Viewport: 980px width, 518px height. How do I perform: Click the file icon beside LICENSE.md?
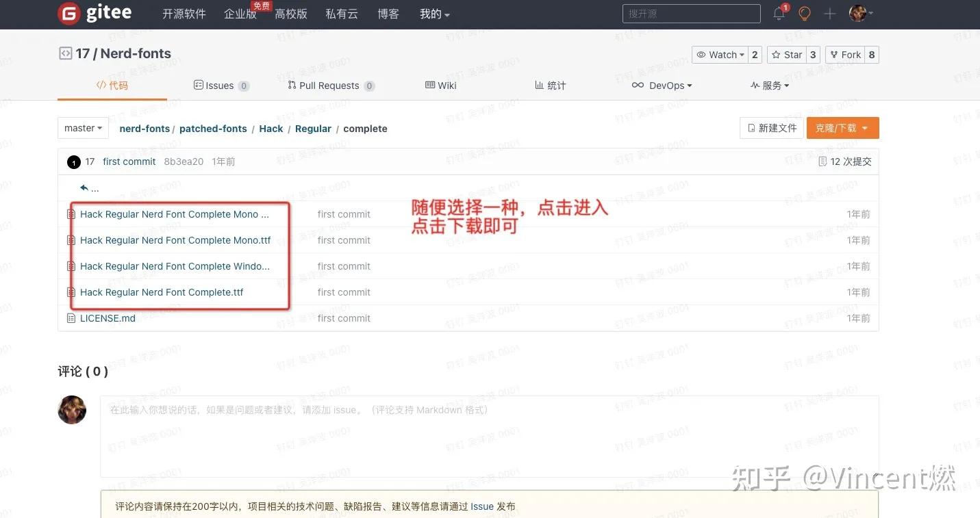(71, 318)
